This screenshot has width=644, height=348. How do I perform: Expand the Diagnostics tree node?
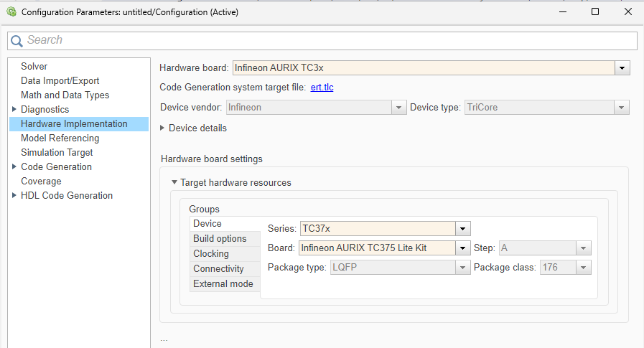coord(14,109)
